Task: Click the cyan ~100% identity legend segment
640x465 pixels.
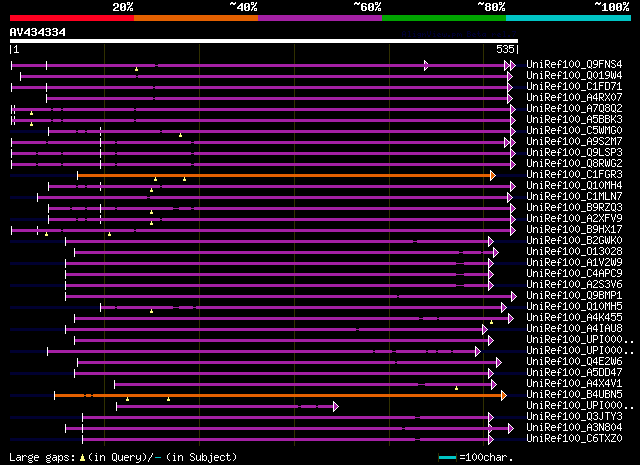Action: (569, 18)
